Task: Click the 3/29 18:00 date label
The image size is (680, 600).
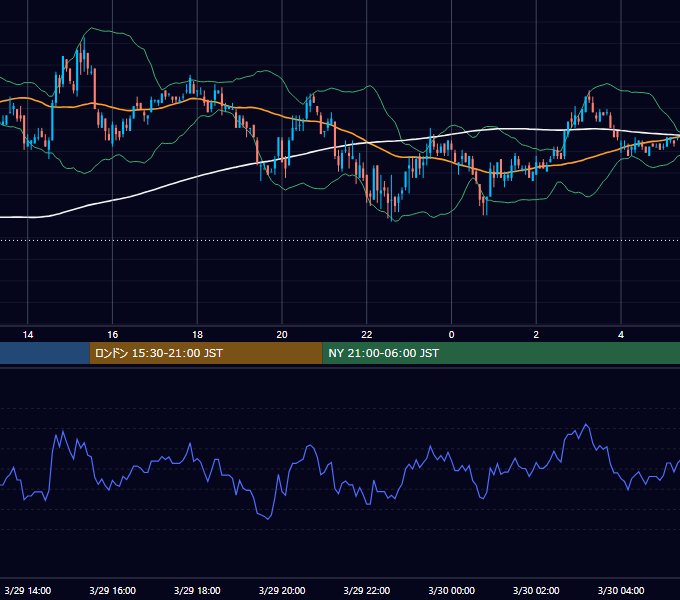Action: [197, 590]
